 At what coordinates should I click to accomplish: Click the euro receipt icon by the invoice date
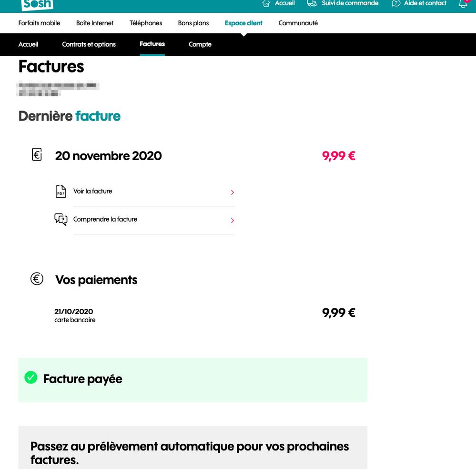(x=37, y=154)
